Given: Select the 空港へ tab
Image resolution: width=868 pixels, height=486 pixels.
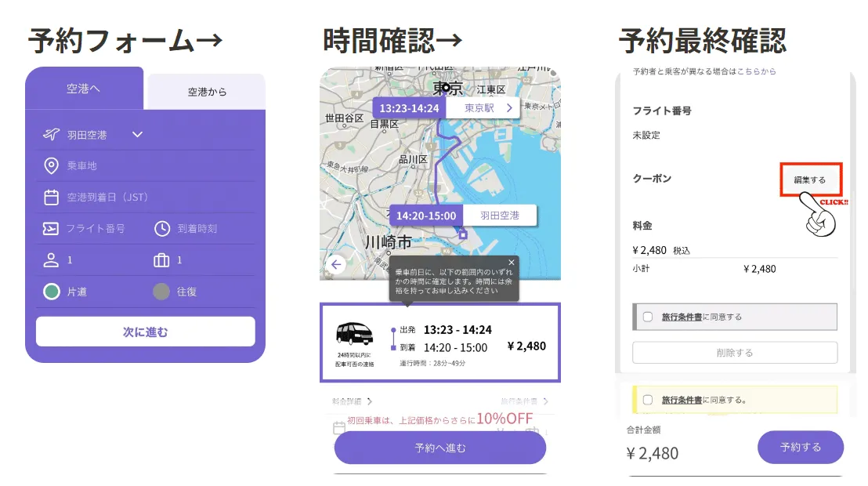Looking at the screenshot, I should click(84, 88).
